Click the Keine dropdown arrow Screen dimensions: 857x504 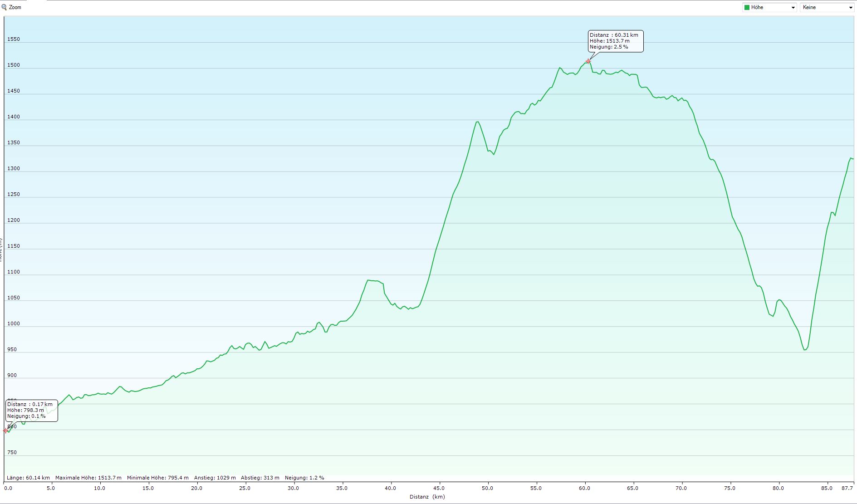[x=850, y=8]
